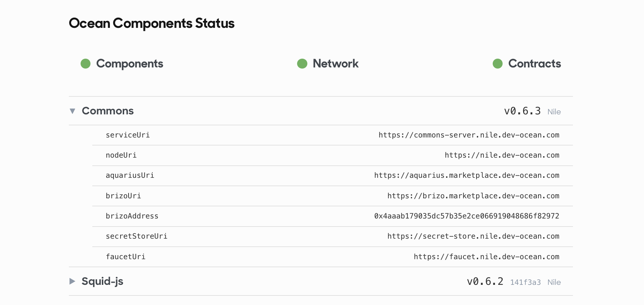Screen dimensions: 644x305
Task: Click the green Contracts status indicator dot
Action: 497,63
